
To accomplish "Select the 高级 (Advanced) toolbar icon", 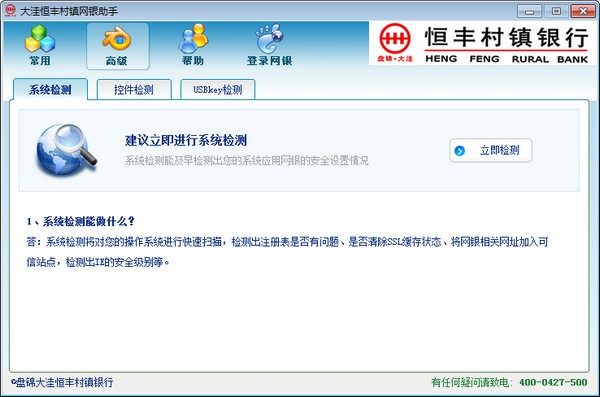I will pos(117,46).
